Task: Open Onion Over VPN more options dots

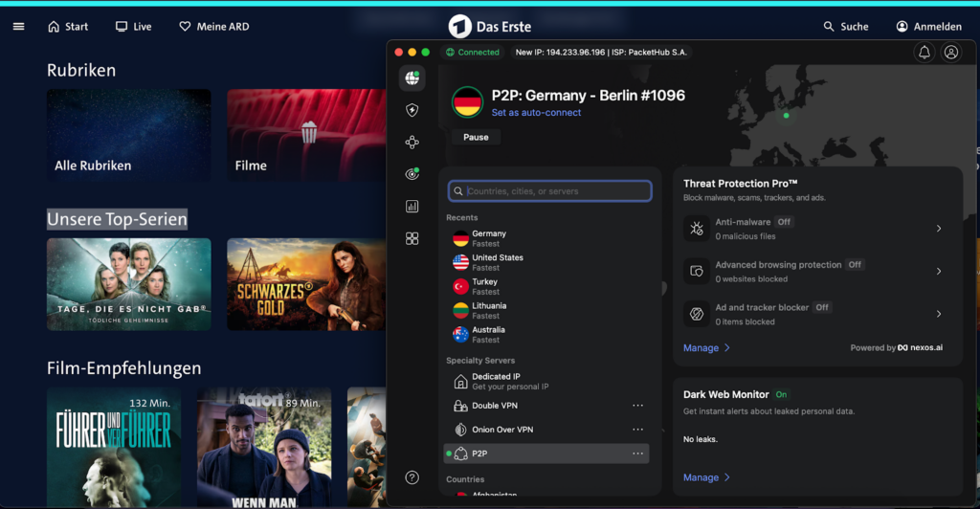Action: pos(637,430)
